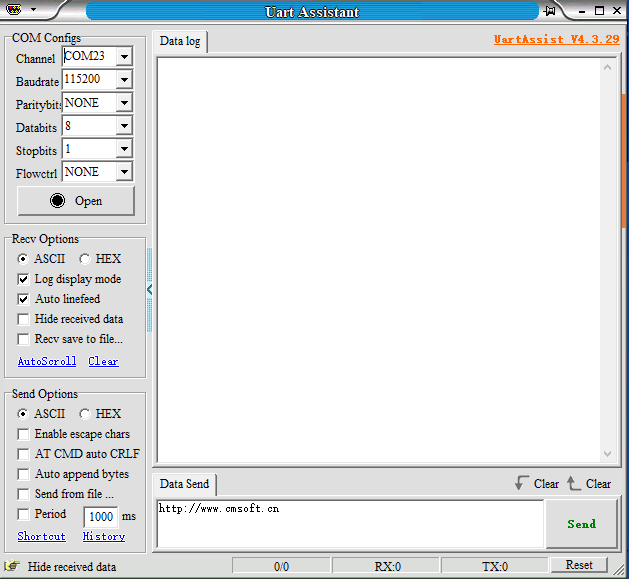Enable Recv save to file option
This screenshot has height=579, width=629.
point(23,339)
